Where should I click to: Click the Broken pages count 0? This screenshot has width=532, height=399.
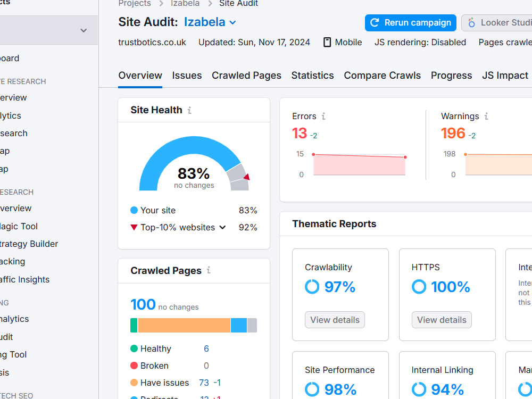coord(206,365)
